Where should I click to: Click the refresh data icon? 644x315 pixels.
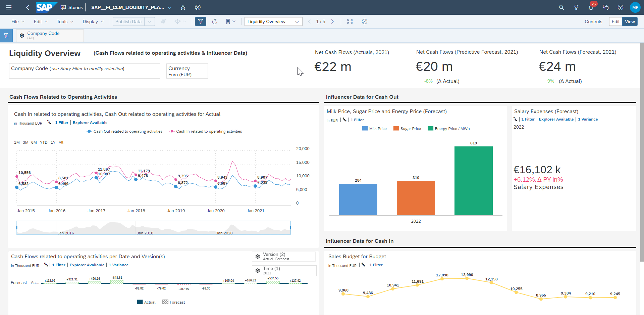coord(215,21)
